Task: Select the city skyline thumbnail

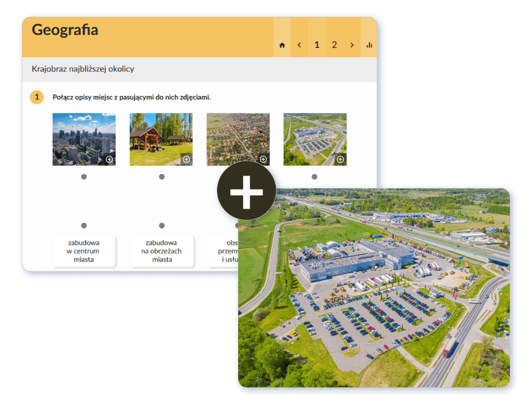Action: coord(84,139)
